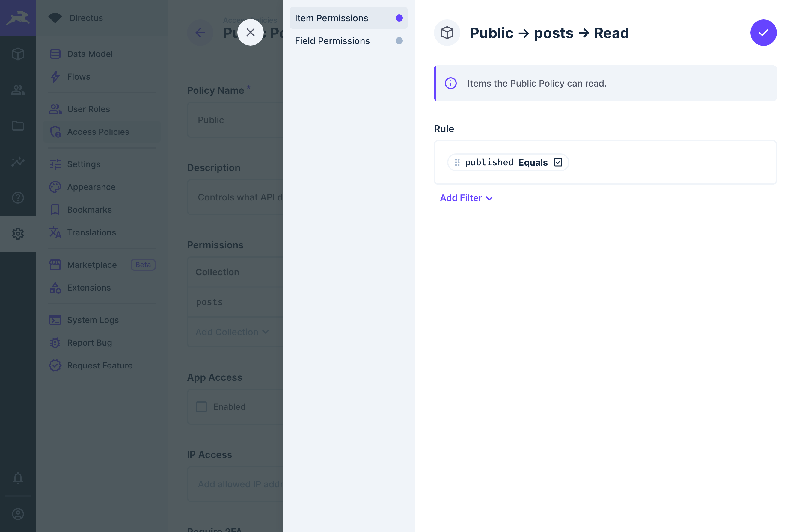
Task: Click the Help question mark icon
Action: click(x=18, y=198)
